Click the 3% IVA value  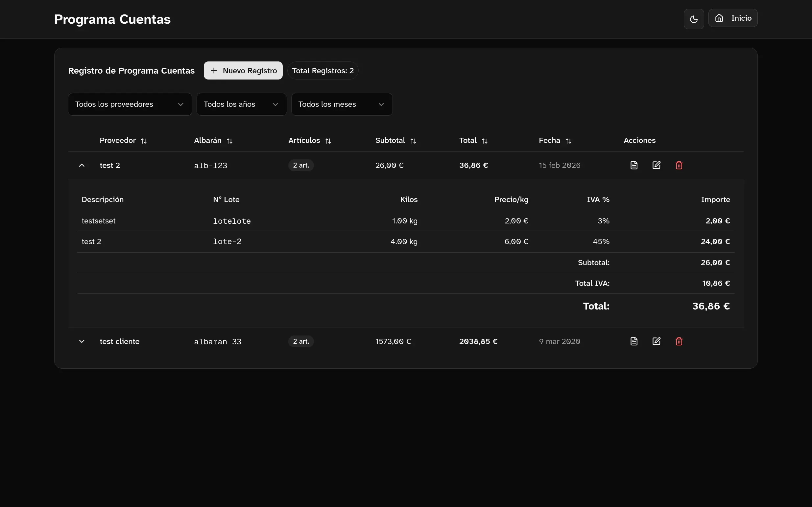point(603,221)
